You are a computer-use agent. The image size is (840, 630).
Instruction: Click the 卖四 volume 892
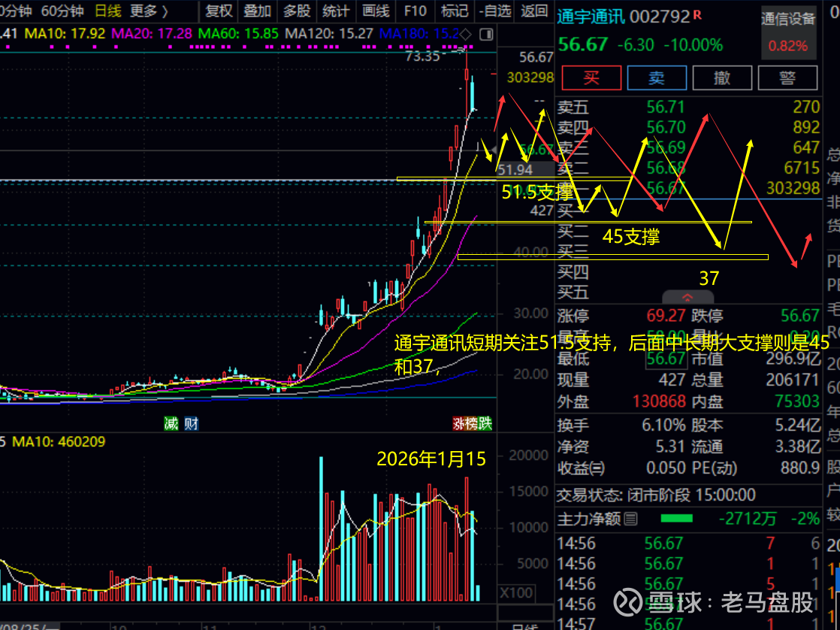pyautogui.click(x=806, y=127)
